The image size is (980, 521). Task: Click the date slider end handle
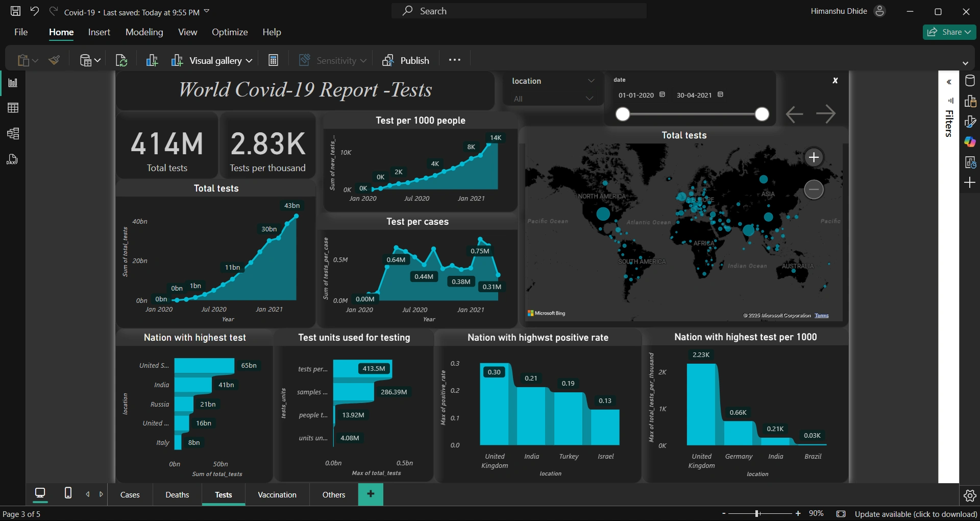(x=762, y=114)
